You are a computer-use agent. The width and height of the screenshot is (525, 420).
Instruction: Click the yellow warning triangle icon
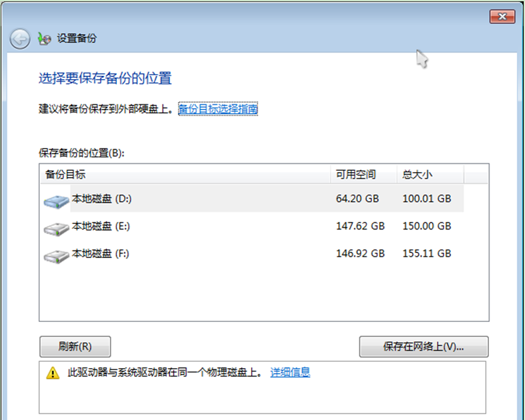[52, 373]
